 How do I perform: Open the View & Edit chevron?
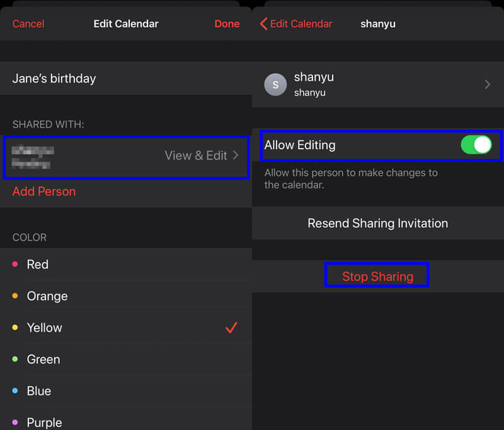pyautogui.click(x=236, y=156)
